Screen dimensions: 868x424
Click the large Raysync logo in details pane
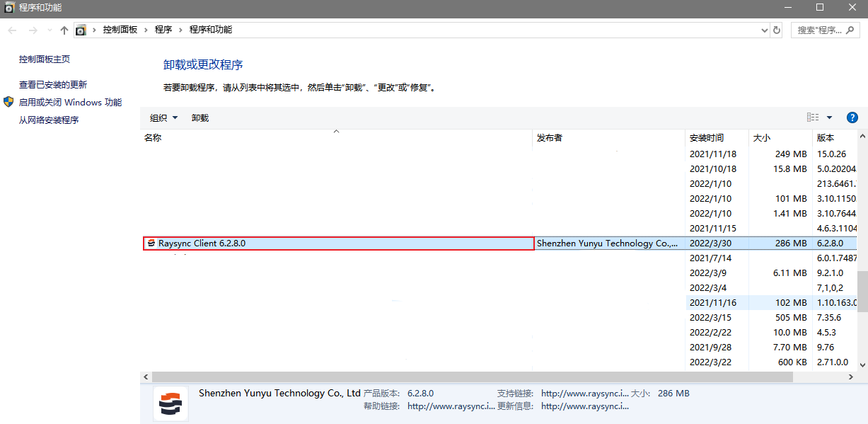click(x=170, y=403)
